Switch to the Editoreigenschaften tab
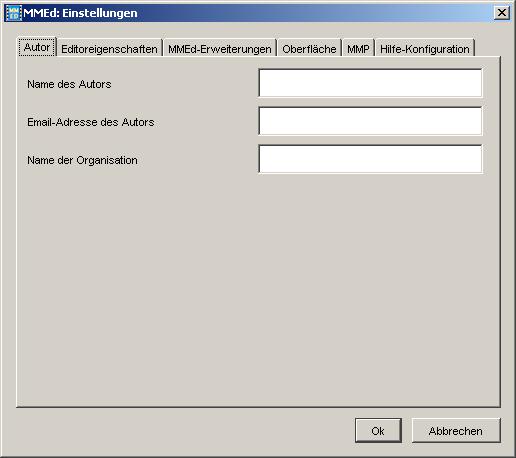This screenshot has height=458, width=516. point(109,49)
